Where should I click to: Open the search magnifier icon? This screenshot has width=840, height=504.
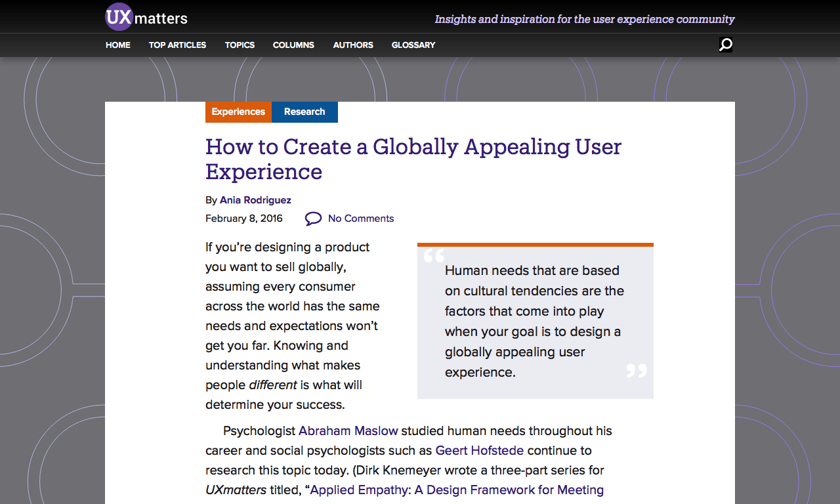coord(725,45)
